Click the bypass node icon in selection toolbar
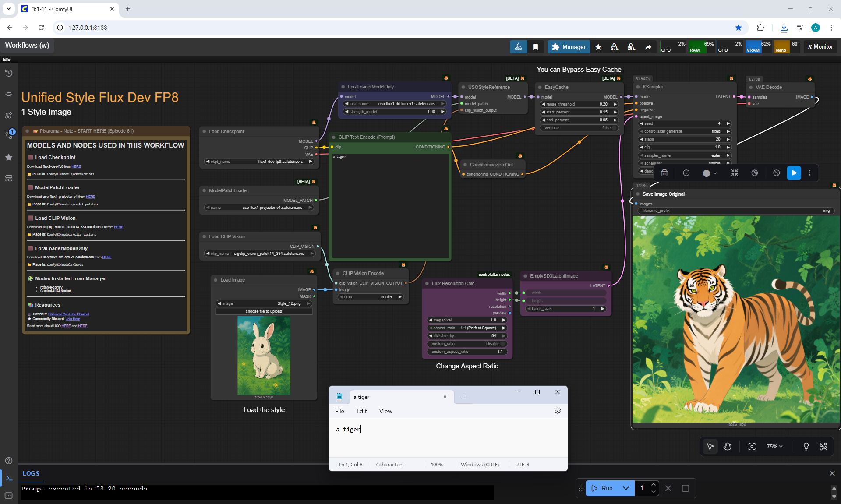The image size is (841, 504). coord(776,173)
